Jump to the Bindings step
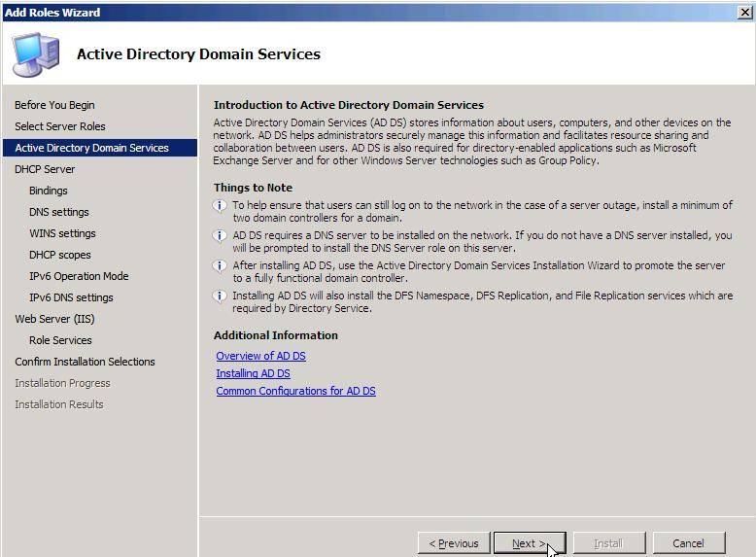 click(x=49, y=191)
